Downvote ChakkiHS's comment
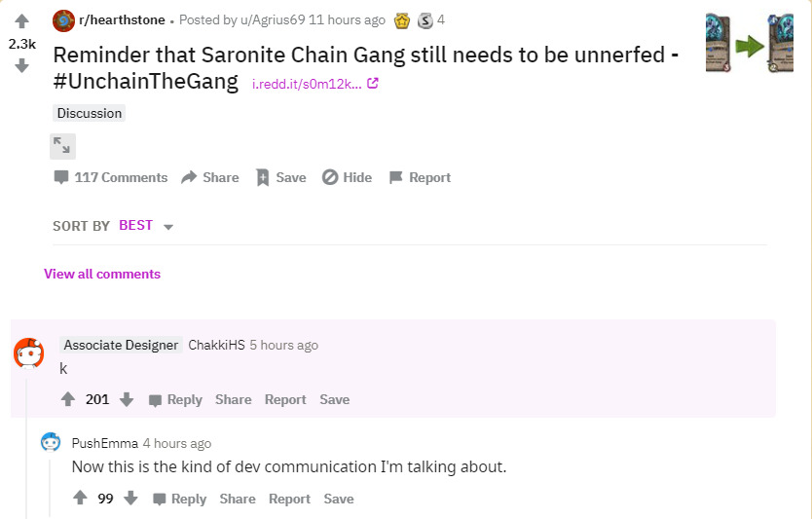Image resolution: width=812 pixels, height=519 pixels. coord(127,399)
